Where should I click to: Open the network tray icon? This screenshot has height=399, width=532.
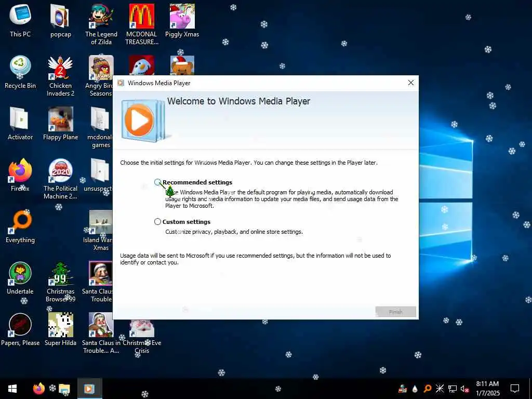453,389
